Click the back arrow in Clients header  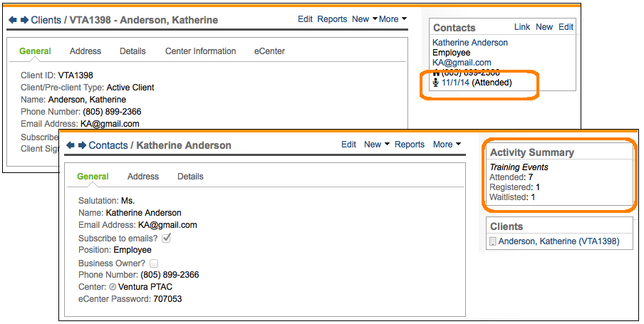[11, 20]
